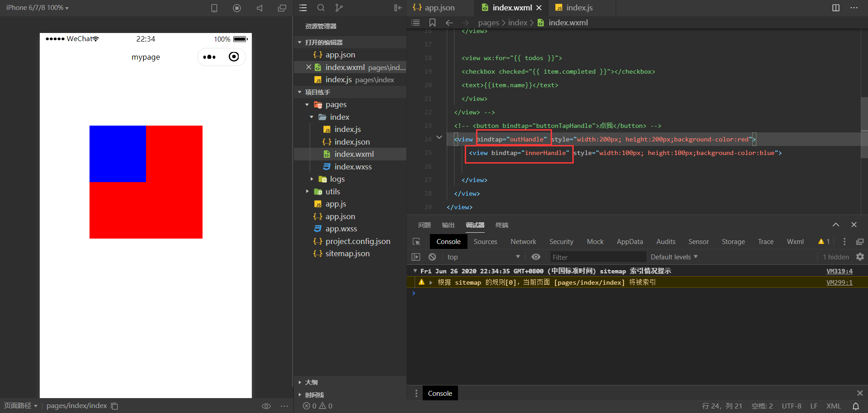Open the search icon in sidebar
Viewport: 868px width, 413px height.
coord(321,8)
